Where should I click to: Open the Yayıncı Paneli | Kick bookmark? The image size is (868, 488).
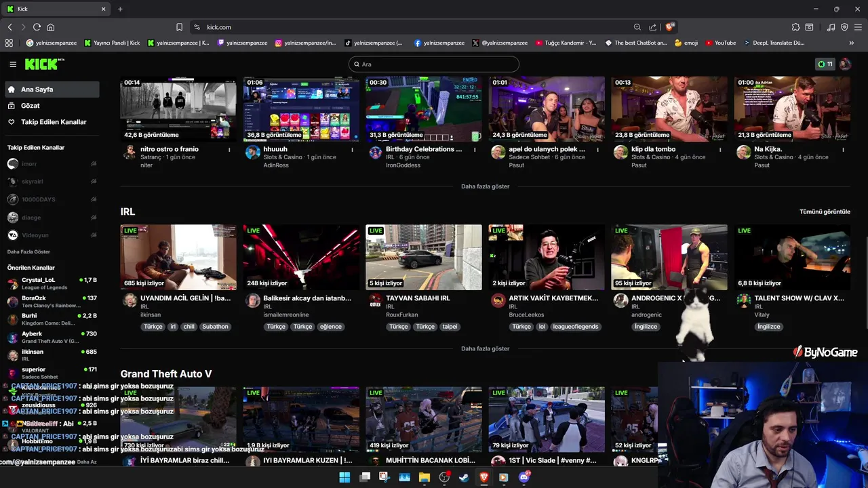click(x=113, y=43)
